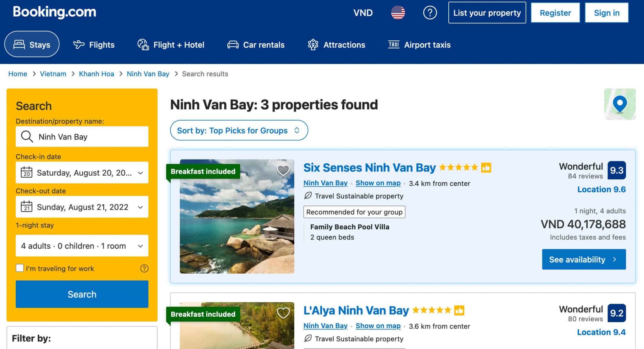The height and width of the screenshot is (349, 644).
Task: Save Six Senses Ninh Van Bay with heart icon
Action: click(x=283, y=170)
